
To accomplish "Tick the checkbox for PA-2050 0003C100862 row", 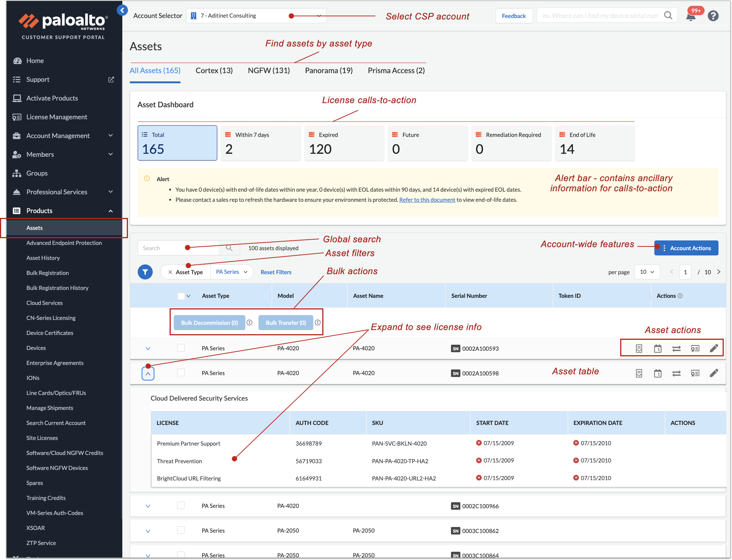I will coord(181,530).
